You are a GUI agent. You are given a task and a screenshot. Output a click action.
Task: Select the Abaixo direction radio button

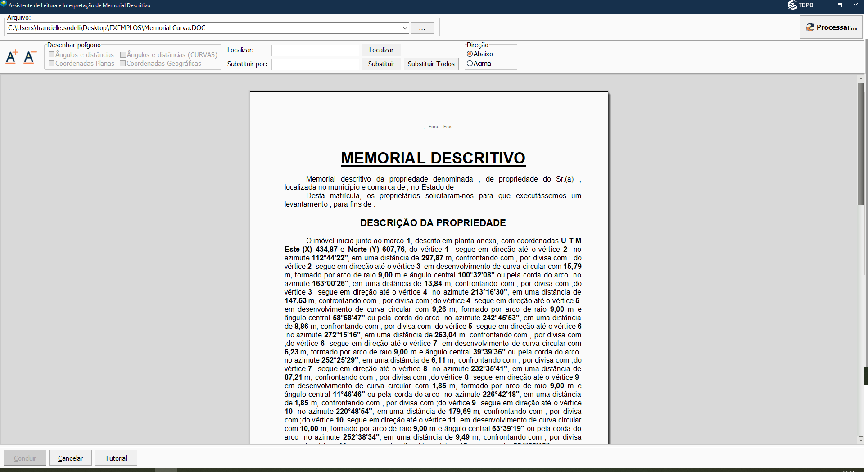tap(470, 54)
